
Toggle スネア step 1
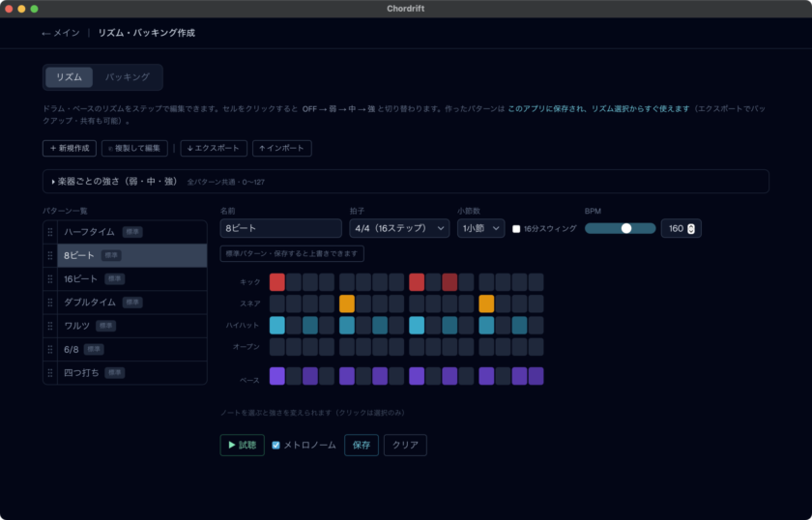[x=277, y=304]
